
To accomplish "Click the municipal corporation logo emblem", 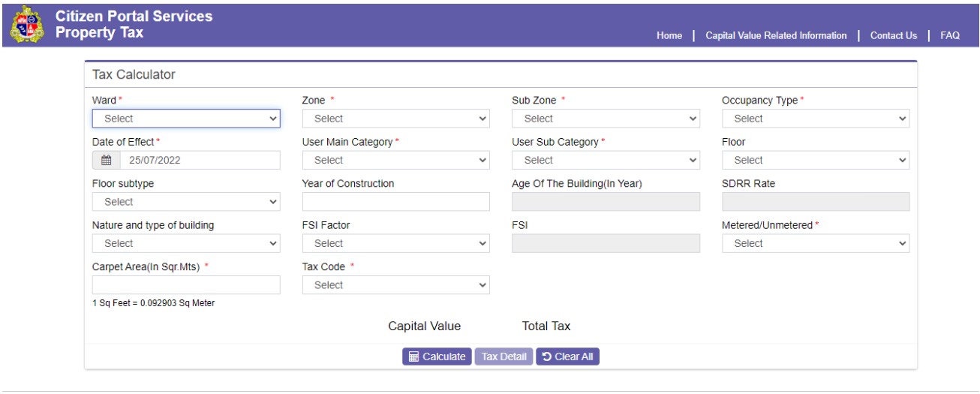I will coord(27,24).
